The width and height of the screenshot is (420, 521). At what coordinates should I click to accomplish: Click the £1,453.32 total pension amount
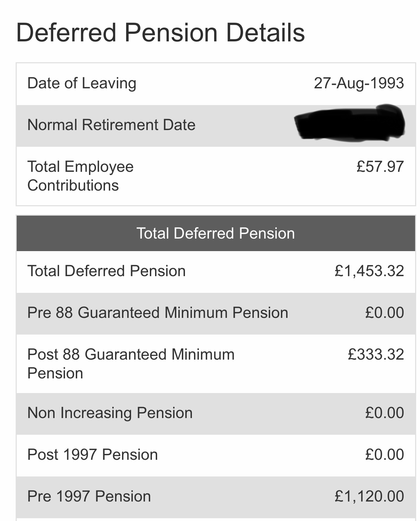[x=369, y=271]
